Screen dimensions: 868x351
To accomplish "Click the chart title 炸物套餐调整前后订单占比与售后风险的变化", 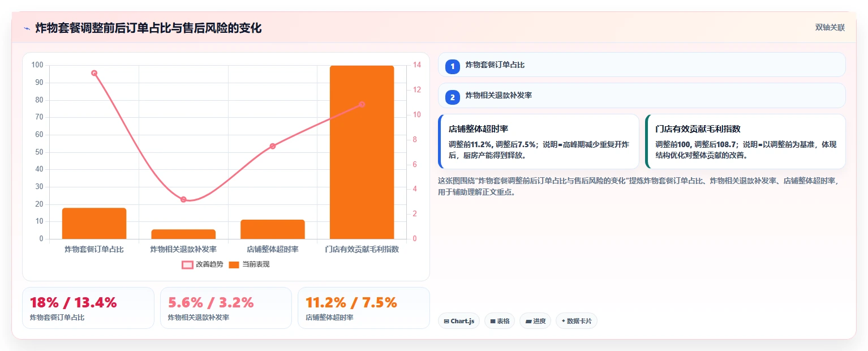I will (x=148, y=28).
